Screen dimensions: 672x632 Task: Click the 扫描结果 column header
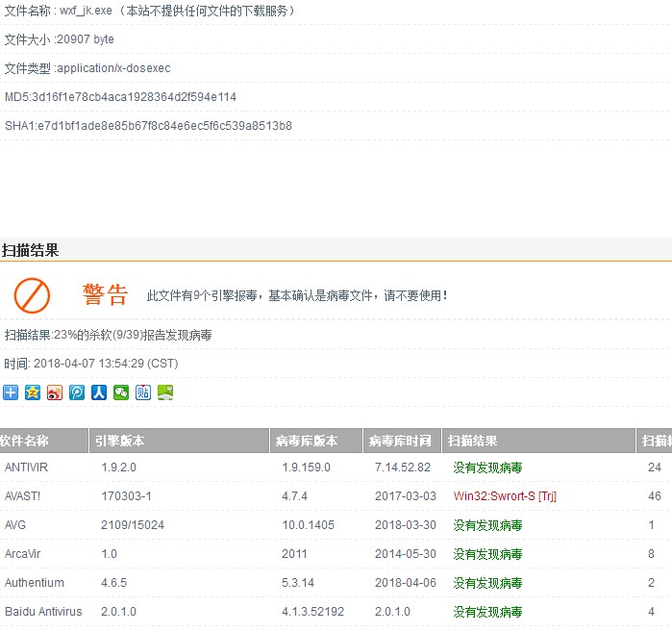pyautogui.click(x=538, y=441)
